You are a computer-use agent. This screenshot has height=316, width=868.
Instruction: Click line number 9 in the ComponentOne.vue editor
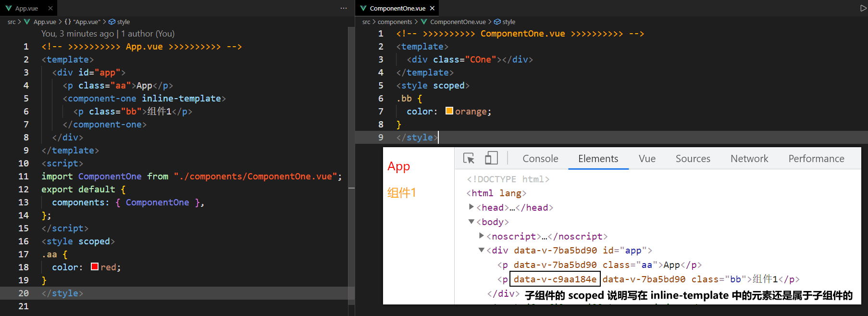click(381, 137)
